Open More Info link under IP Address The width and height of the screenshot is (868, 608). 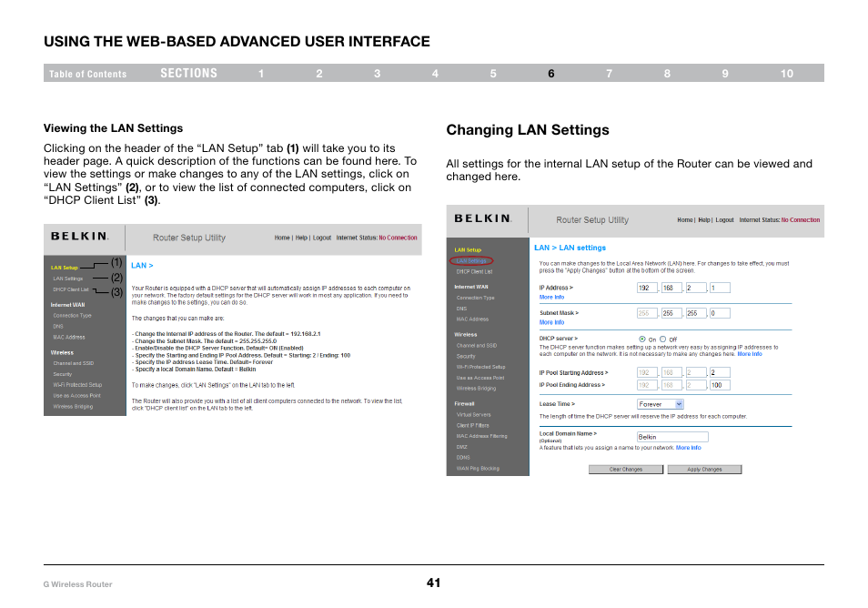551,298
